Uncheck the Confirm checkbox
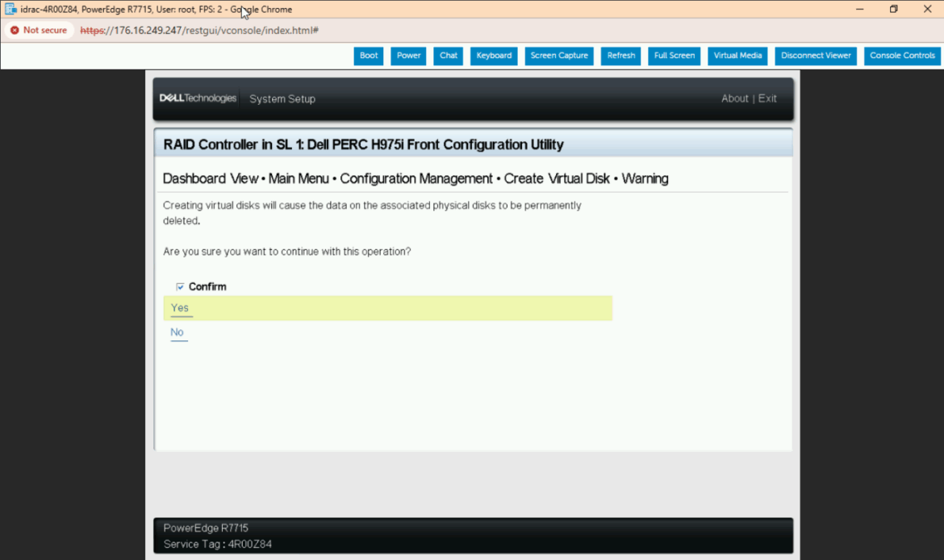The image size is (944, 560). click(x=180, y=287)
